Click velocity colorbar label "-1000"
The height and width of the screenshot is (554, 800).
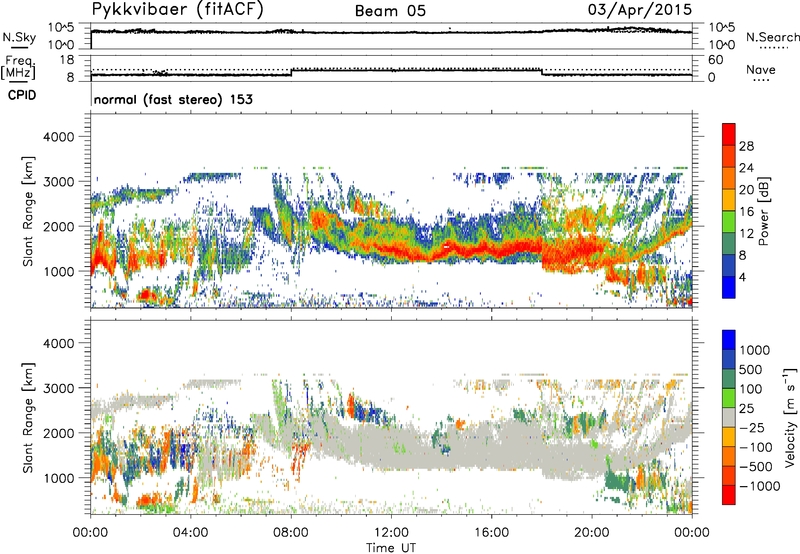point(759,486)
